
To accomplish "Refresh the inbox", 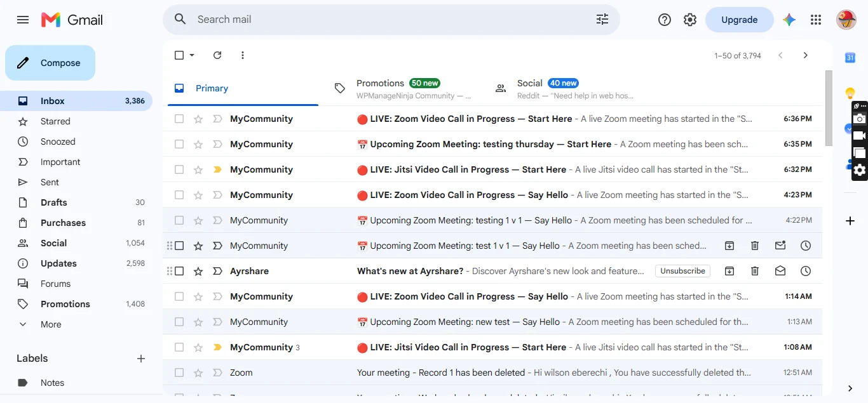I will point(217,55).
